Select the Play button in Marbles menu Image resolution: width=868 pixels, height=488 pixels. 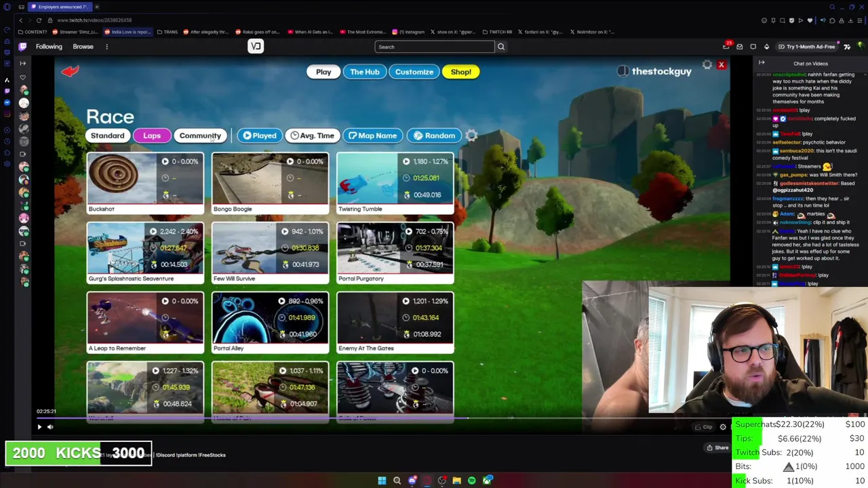[x=323, y=72]
